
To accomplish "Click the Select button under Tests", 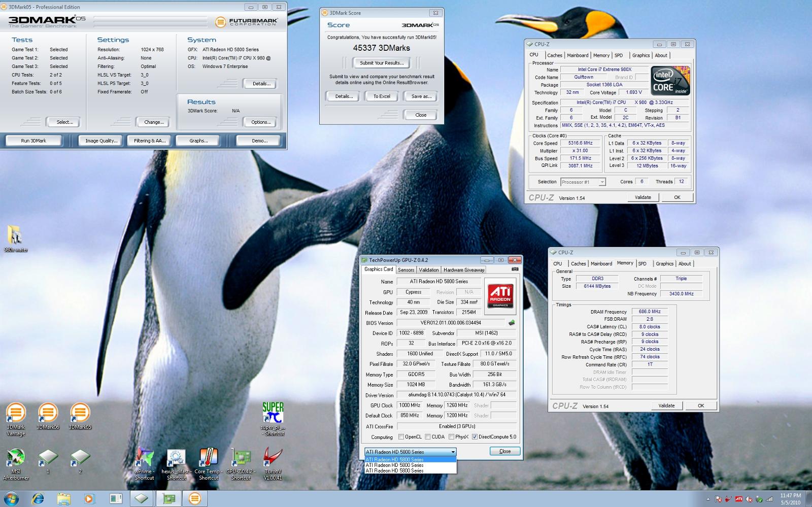I will click(64, 122).
